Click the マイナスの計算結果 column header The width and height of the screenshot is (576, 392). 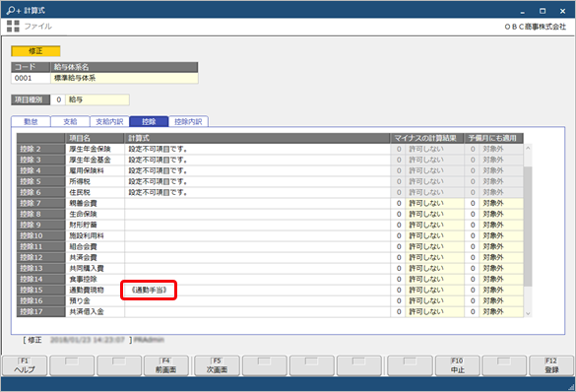(427, 138)
